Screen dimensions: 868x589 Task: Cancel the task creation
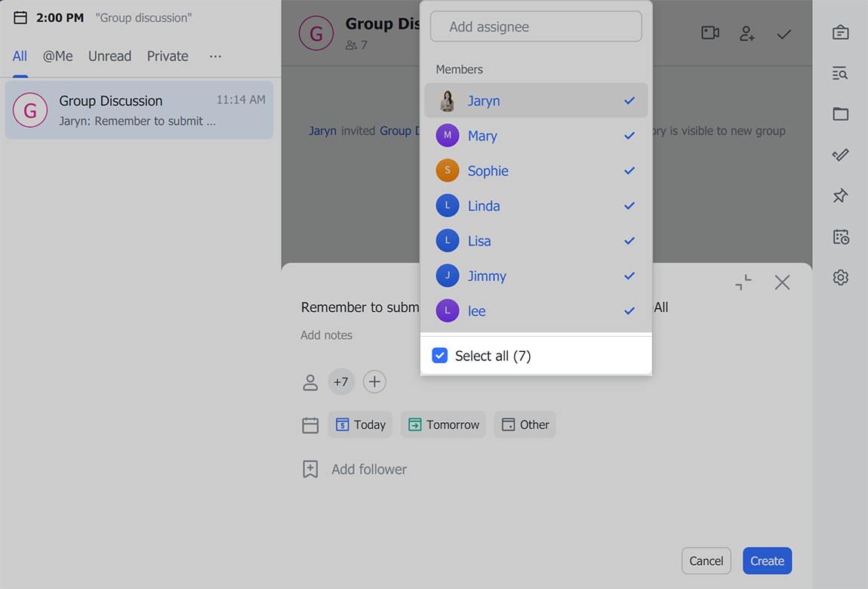[706, 561]
